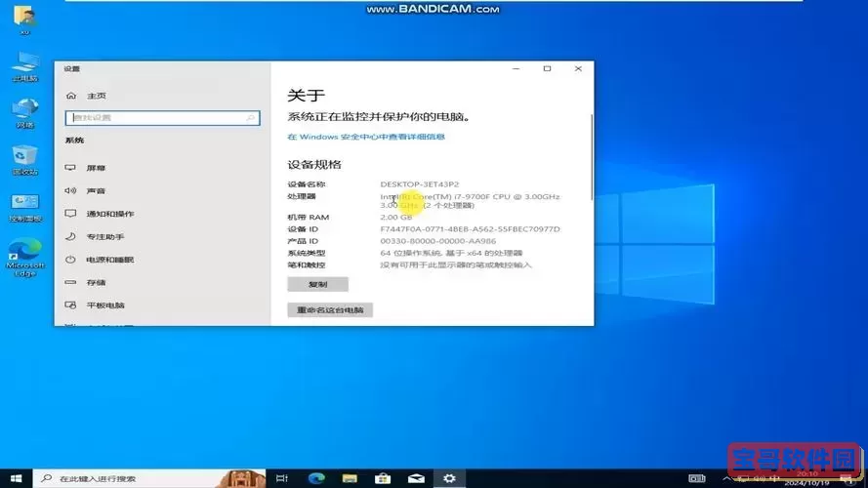Click the notification icon beside 通知和操作

coord(70,213)
